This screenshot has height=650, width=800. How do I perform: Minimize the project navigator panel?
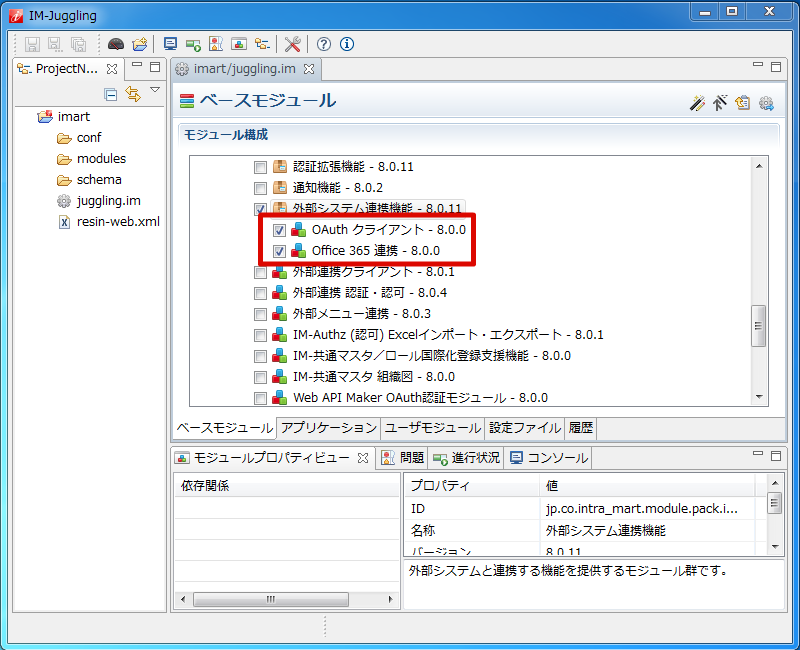click(x=137, y=65)
